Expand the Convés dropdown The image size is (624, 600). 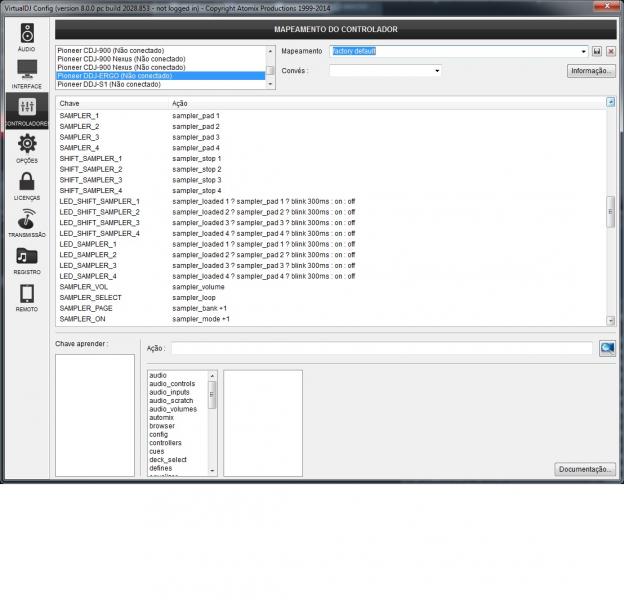437,71
